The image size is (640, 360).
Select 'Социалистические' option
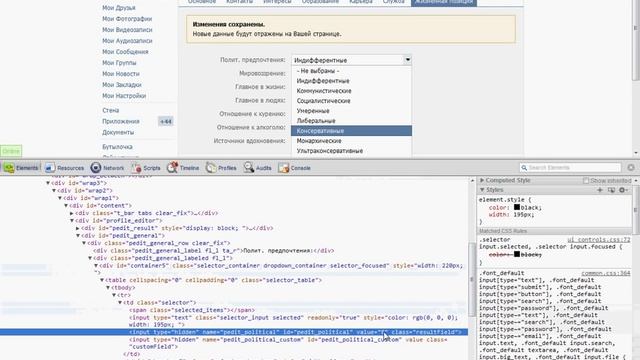[351, 101]
